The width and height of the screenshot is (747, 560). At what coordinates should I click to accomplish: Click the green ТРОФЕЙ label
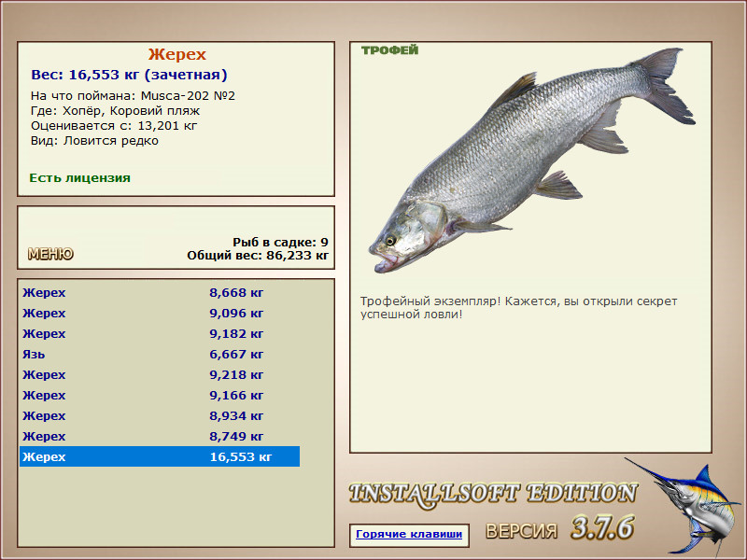pos(389,50)
